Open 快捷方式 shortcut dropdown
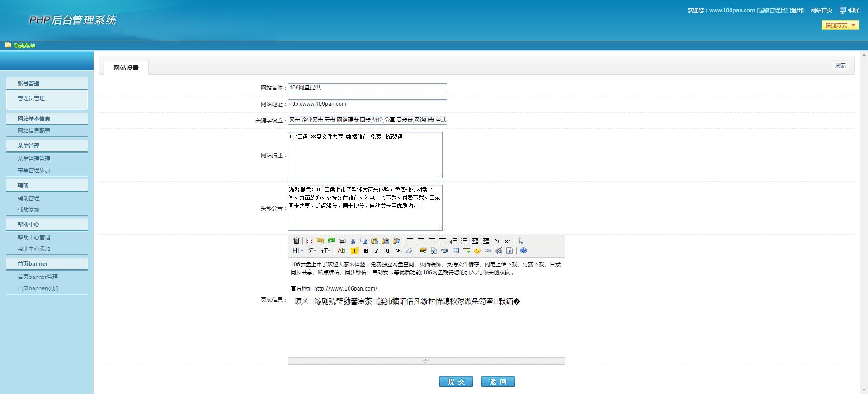Viewport: 868px width, 394px height. click(840, 25)
